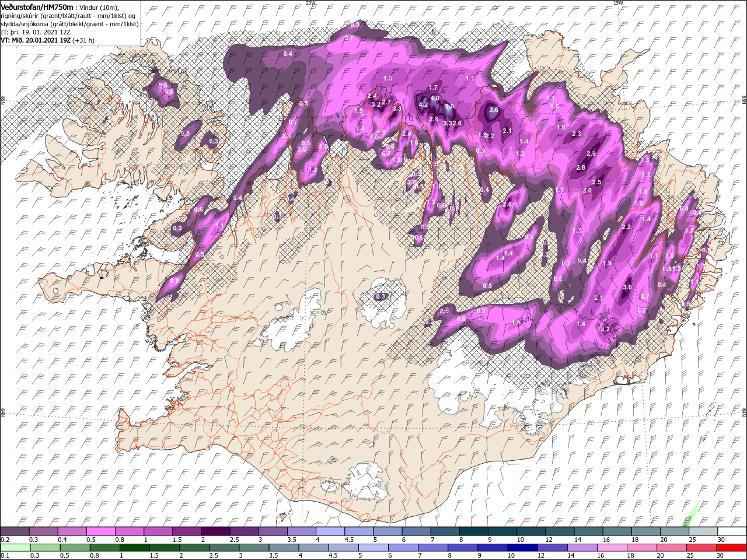Click the pale green 0.1 swatch, lower legend
The image size is (747, 560).
click(x=15, y=548)
